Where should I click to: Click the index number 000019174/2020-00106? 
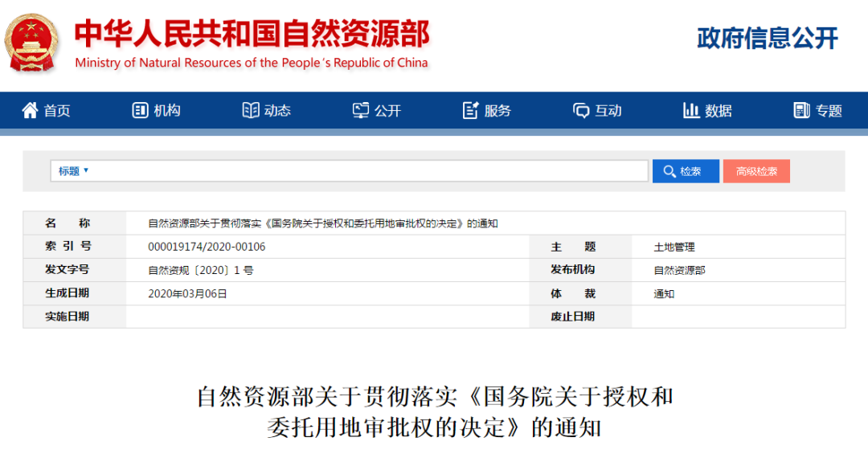tap(207, 247)
